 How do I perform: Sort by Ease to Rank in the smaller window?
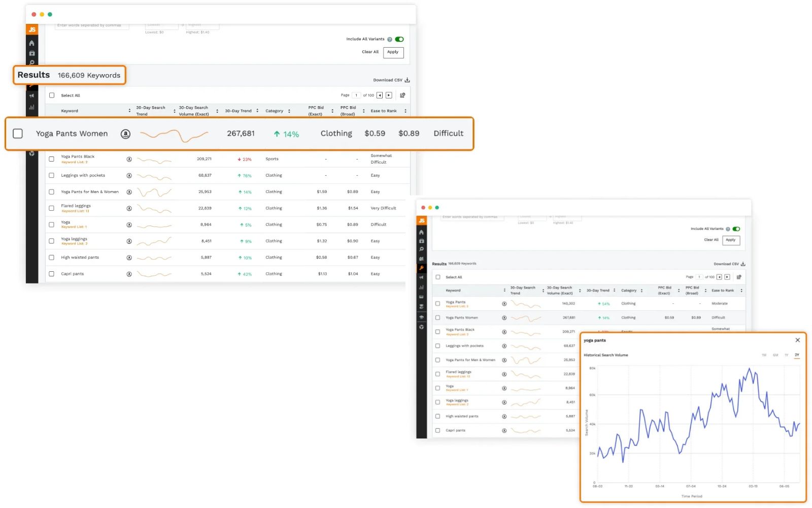(741, 291)
